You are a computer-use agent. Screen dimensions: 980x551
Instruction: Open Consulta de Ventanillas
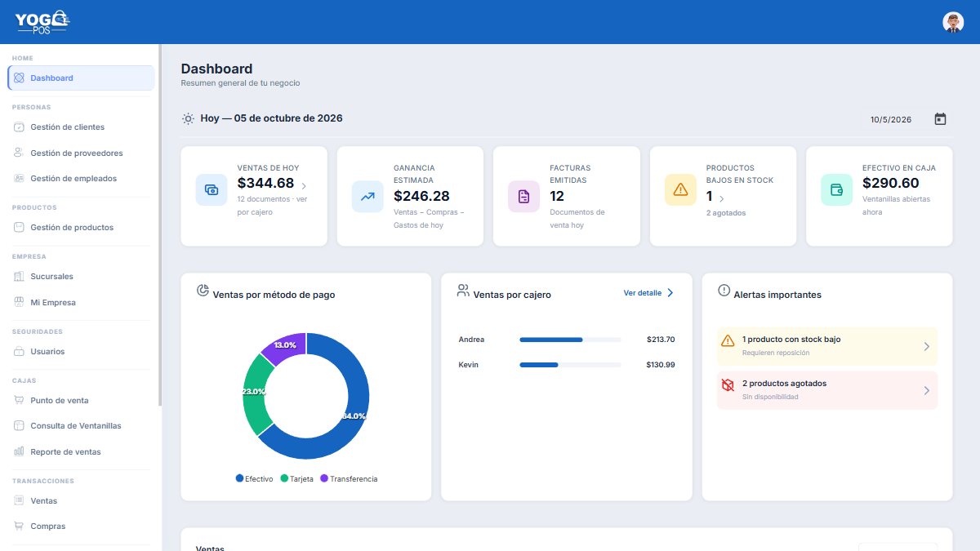pyautogui.click(x=81, y=426)
